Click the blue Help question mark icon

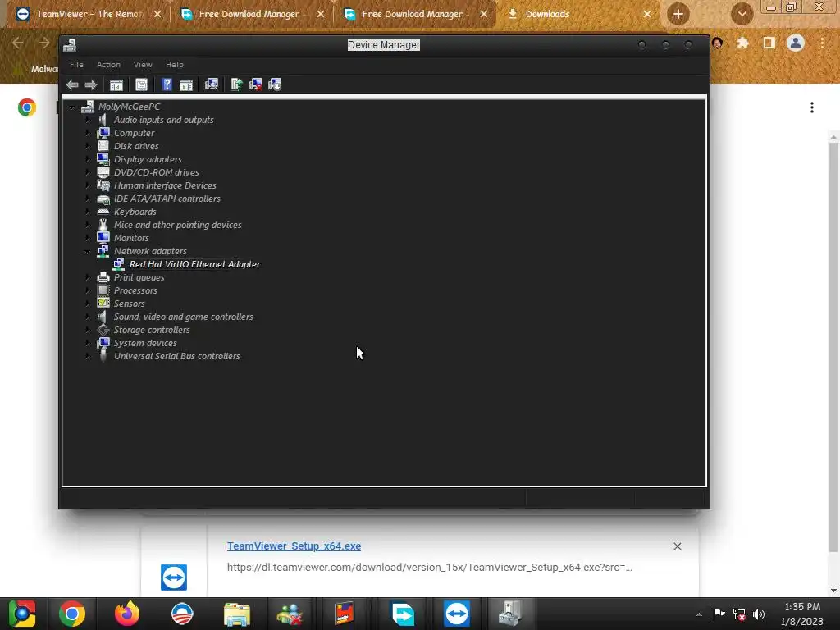(x=167, y=84)
